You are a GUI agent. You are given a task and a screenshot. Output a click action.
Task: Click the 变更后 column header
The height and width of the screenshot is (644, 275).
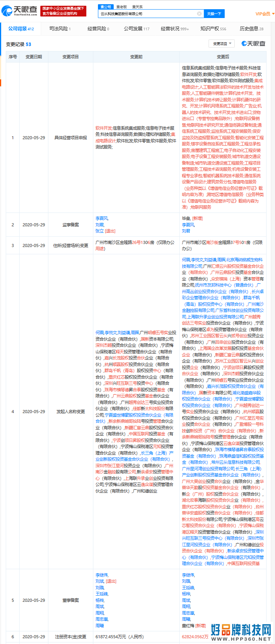tap(223, 57)
